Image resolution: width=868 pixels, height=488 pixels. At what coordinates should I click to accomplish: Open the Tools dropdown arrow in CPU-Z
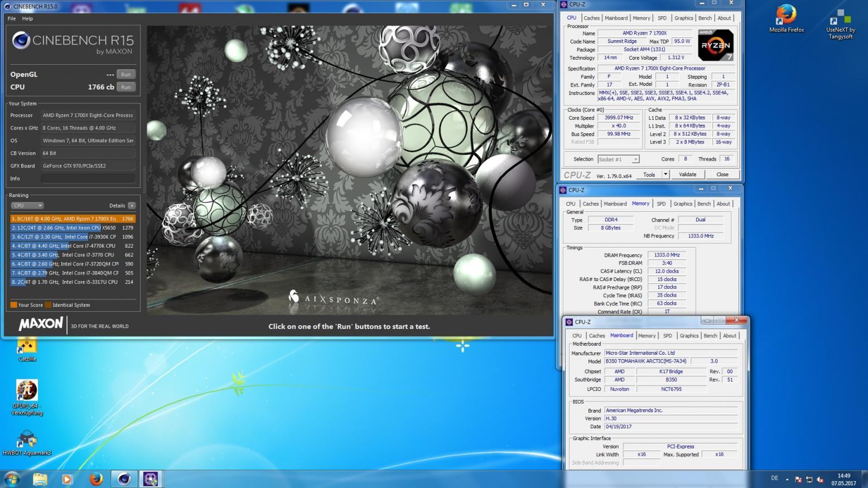(665, 175)
